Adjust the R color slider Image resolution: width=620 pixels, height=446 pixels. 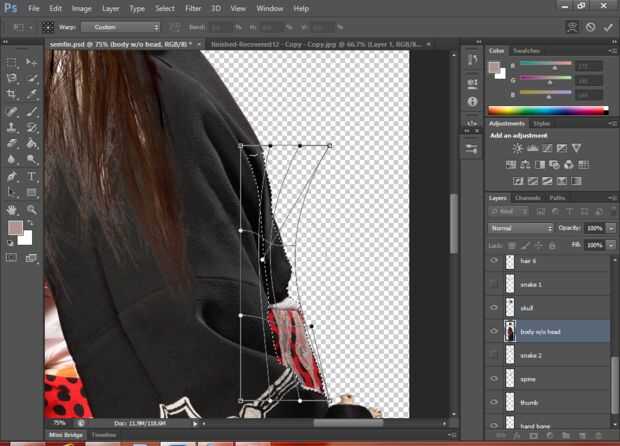point(546,64)
